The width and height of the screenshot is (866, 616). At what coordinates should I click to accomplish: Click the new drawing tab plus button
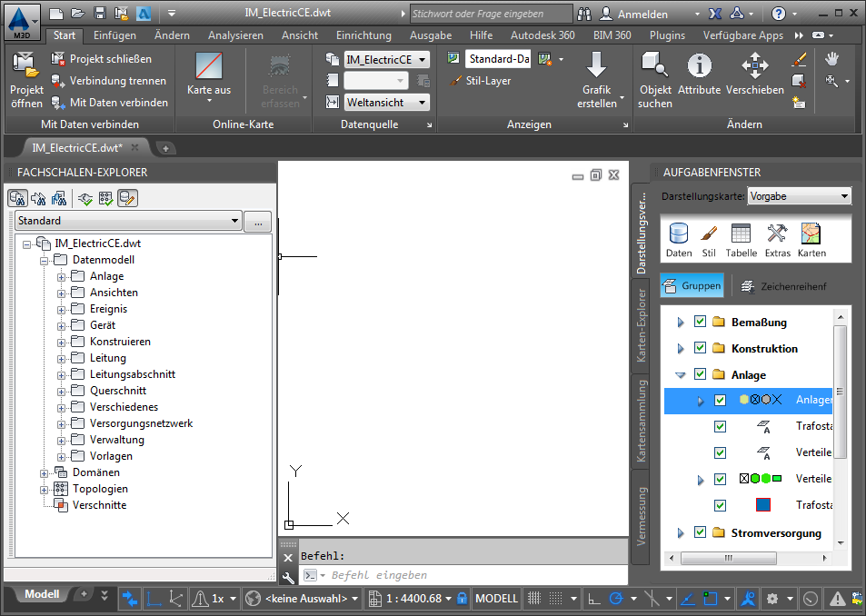pos(165,148)
